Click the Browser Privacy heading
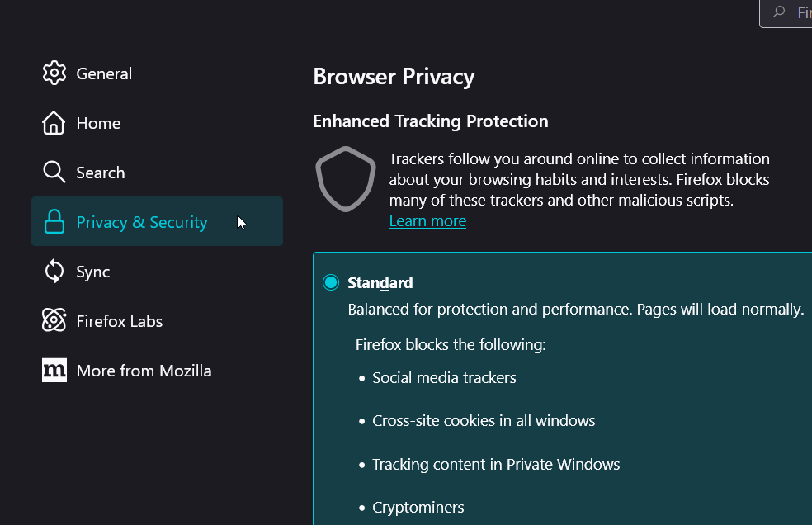This screenshot has height=525, width=812. click(394, 77)
